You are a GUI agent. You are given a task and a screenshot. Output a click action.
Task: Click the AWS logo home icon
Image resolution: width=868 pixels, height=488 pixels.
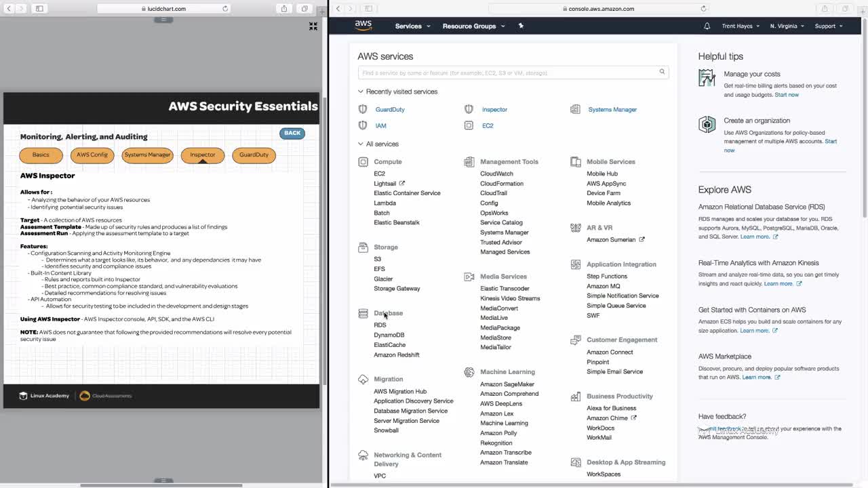tap(363, 25)
